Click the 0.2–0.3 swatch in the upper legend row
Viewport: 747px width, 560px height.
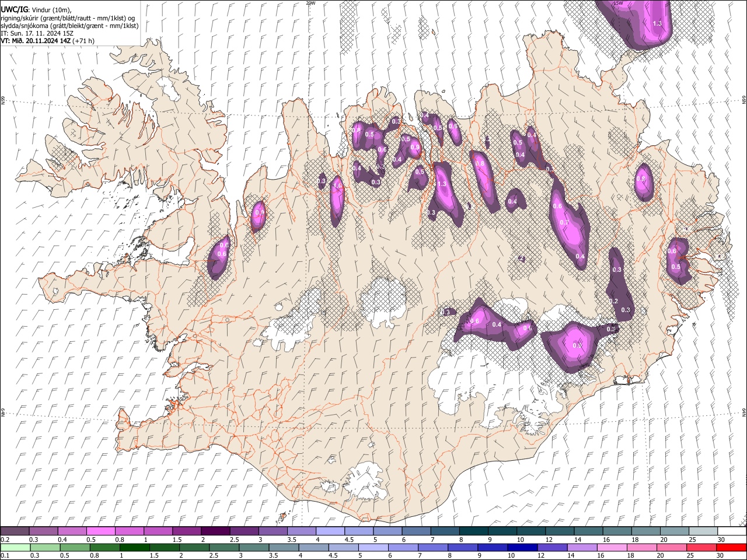click(15, 531)
